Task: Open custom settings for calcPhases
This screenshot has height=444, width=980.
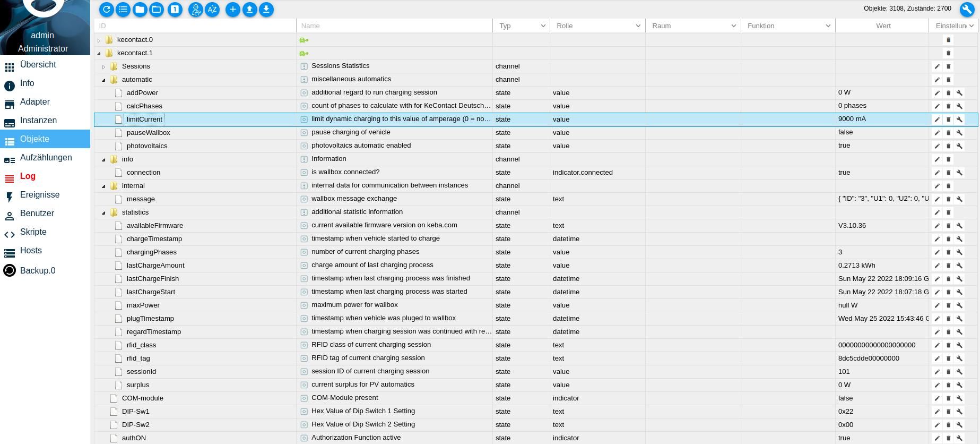Action: click(x=959, y=106)
